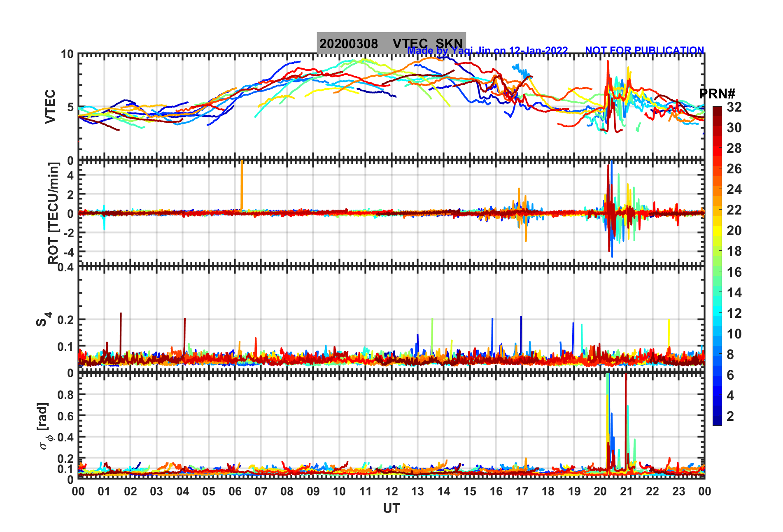Click colorbar tick label '18'

point(734,251)
